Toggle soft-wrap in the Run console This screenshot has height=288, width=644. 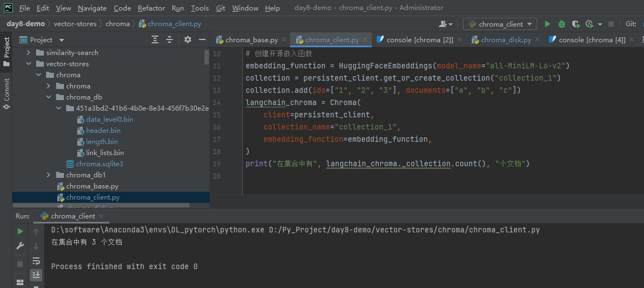pyautogui.click(x=36, y=260)
